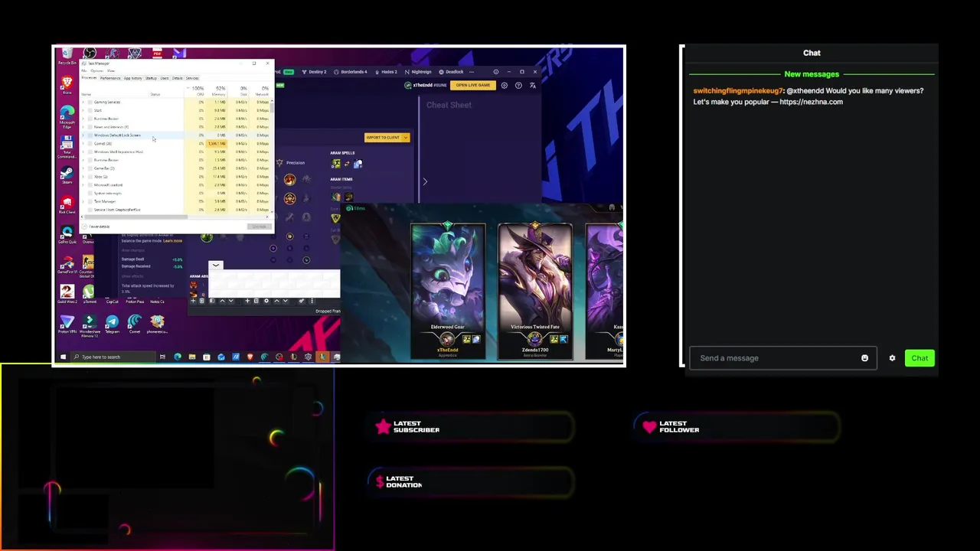Expand Comet process group
Viewport: 980px width, 551px height.
[x=83, y=143]
